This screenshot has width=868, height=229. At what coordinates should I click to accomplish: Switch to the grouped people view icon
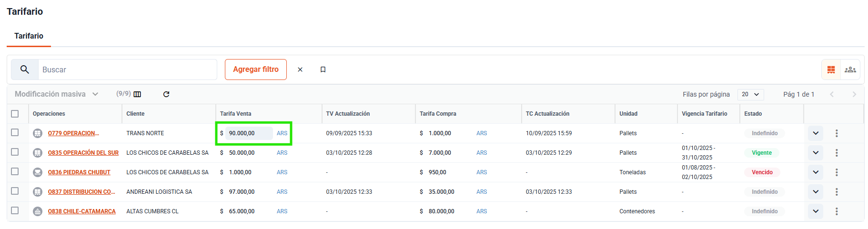pos(850,70)
